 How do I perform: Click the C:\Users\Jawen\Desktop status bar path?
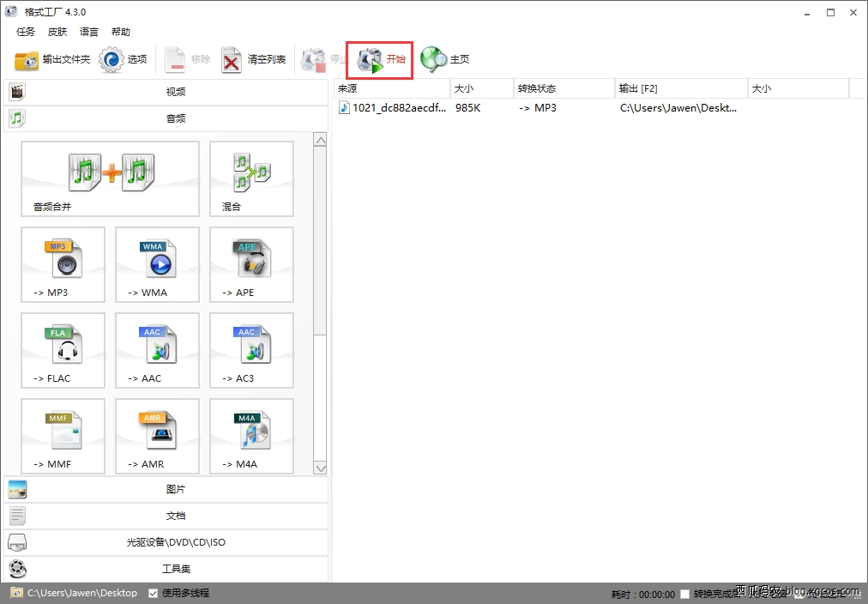coord(82,593)
